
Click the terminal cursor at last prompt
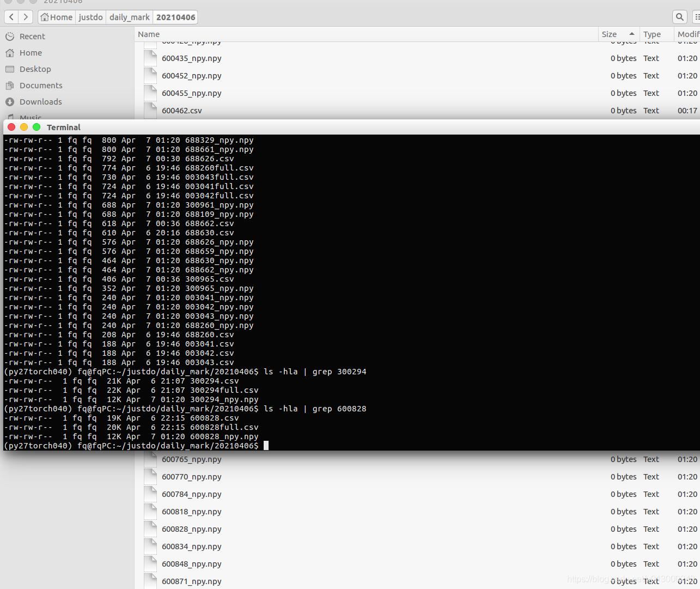click(266, 446)
